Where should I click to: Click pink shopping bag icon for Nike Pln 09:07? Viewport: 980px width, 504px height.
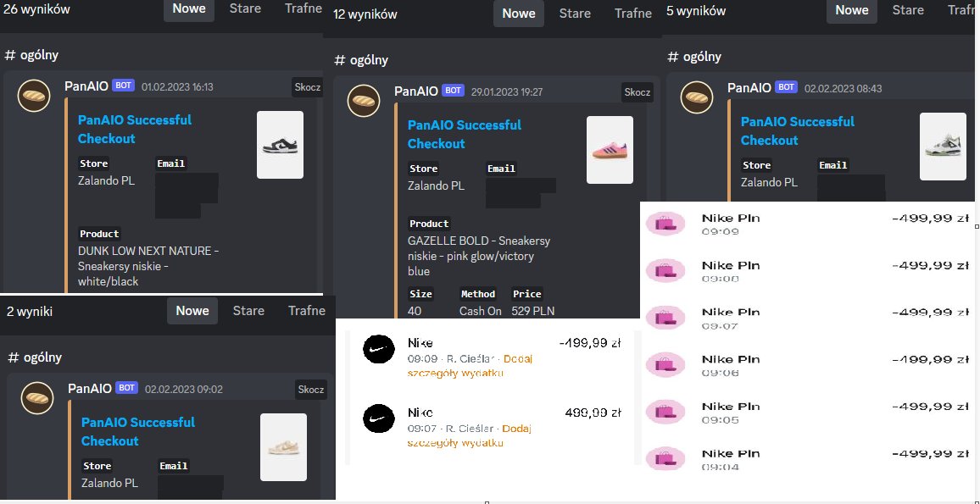tap(665, 318)
